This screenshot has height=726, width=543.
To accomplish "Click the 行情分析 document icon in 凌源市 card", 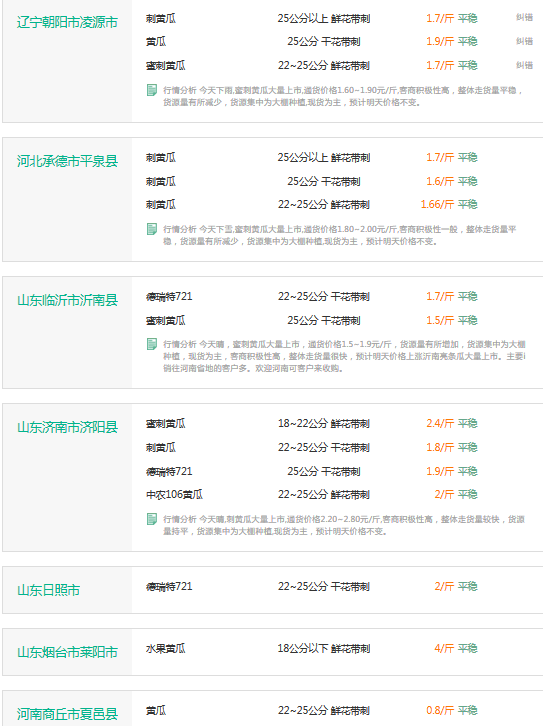I will pyautogui.click(x=152, y=90).
